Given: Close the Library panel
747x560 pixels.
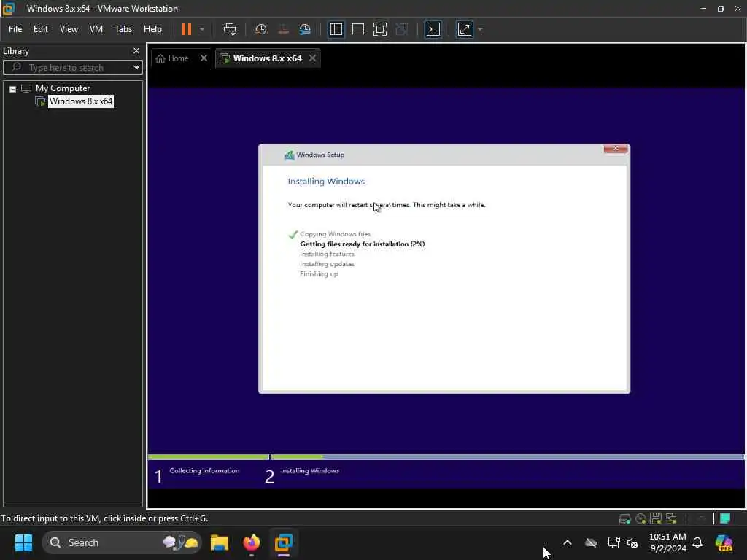Looking at the screenshot, I should click(x=136, y=50).
